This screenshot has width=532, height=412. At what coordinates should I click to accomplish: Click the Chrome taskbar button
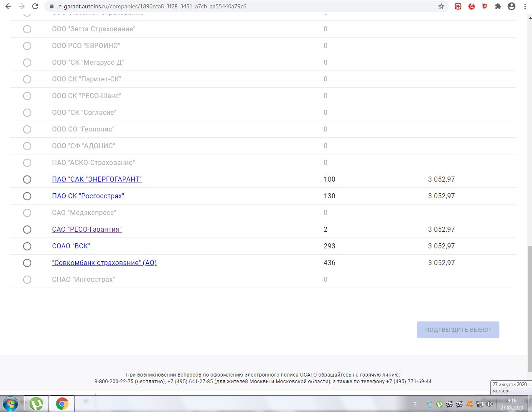click(x=62, y=404)
